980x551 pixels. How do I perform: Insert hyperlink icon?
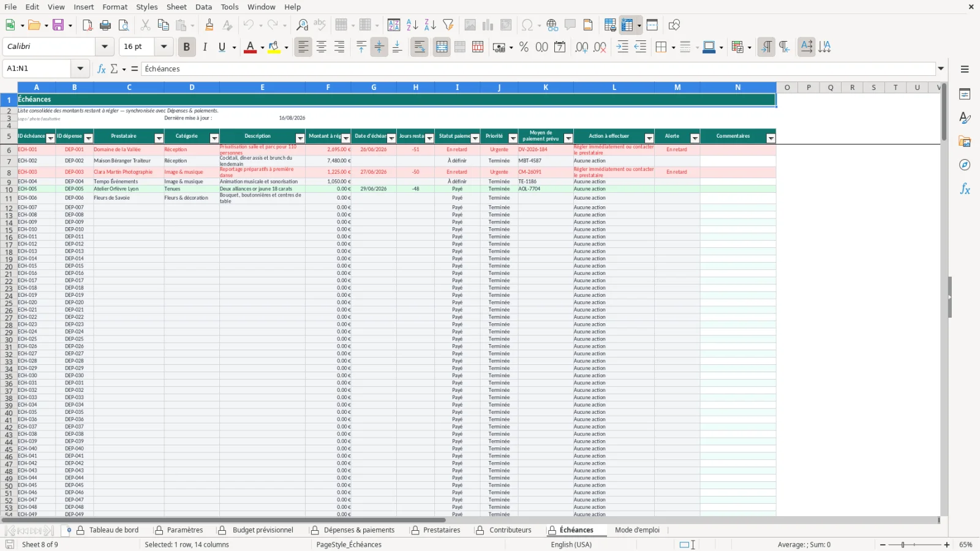point(552,25)
